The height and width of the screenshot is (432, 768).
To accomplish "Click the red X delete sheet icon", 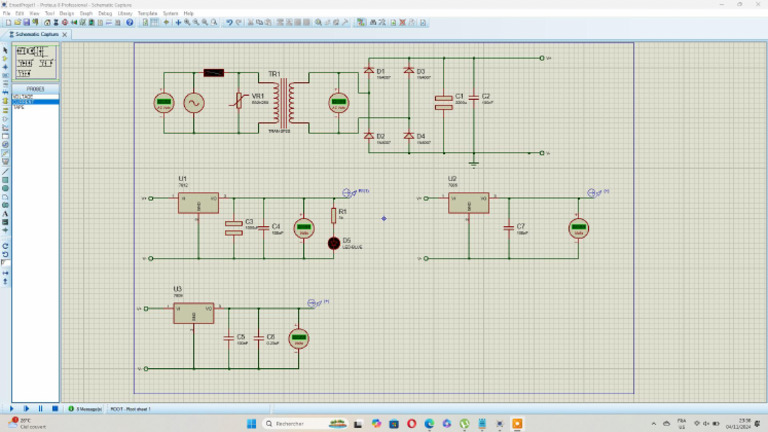I will [403, 23].
